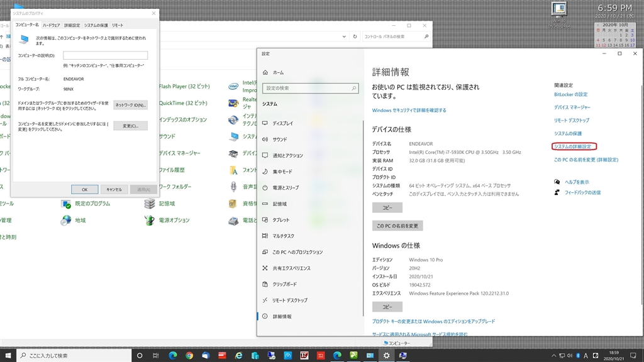Open the Control Panel address bar dropdown
This screenshot has width=644, height=362.
click(x=344, y=36)
